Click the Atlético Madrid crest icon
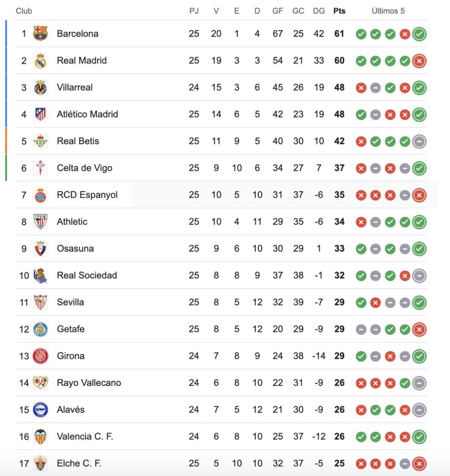The image size is (450, 476). [40, 114]
